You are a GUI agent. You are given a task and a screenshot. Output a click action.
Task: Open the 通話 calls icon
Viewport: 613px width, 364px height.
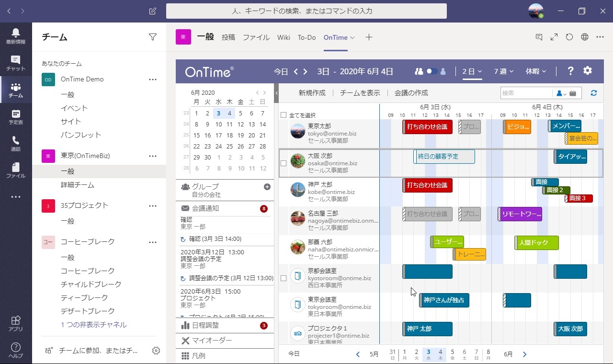tap(16, 144)
